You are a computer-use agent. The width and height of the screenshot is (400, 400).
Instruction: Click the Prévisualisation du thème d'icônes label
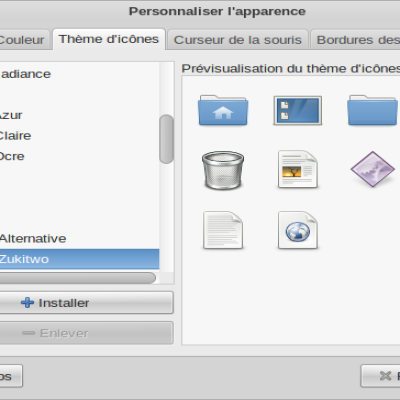click(290, 68)
